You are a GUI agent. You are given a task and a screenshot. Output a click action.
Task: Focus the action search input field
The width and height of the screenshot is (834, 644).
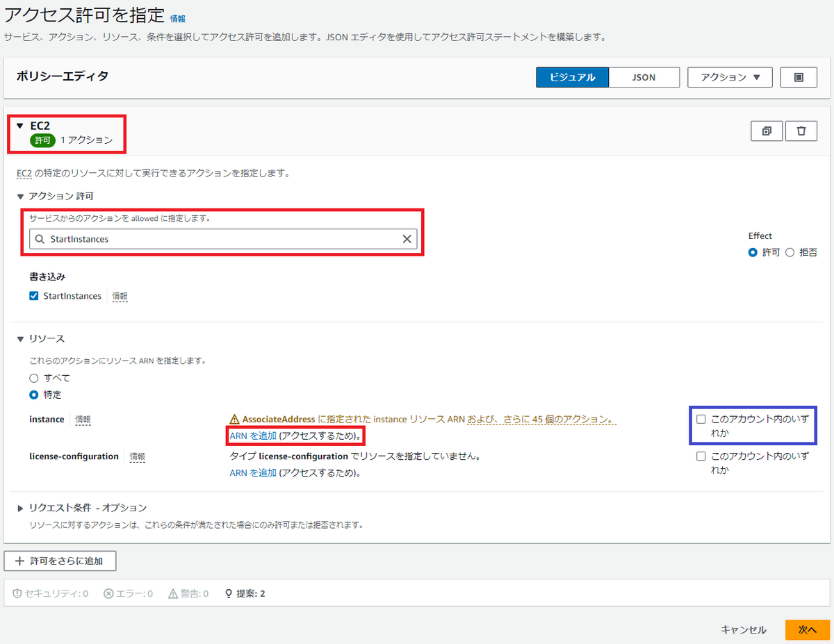click(x=223, y=239)
